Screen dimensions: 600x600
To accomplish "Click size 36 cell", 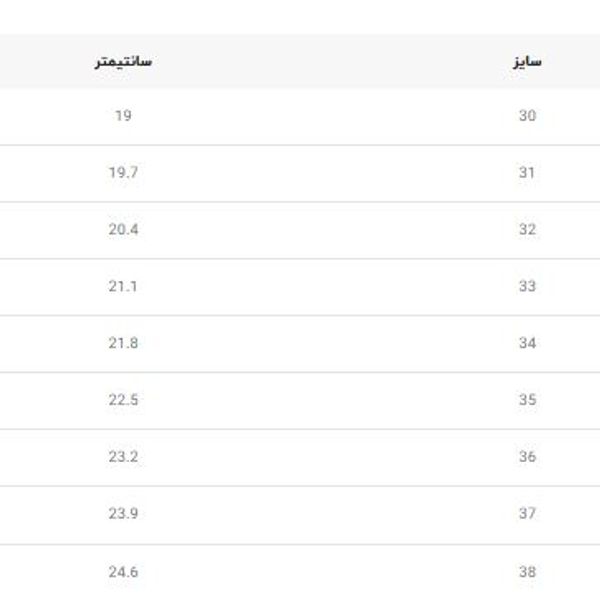I will point(527,458).
